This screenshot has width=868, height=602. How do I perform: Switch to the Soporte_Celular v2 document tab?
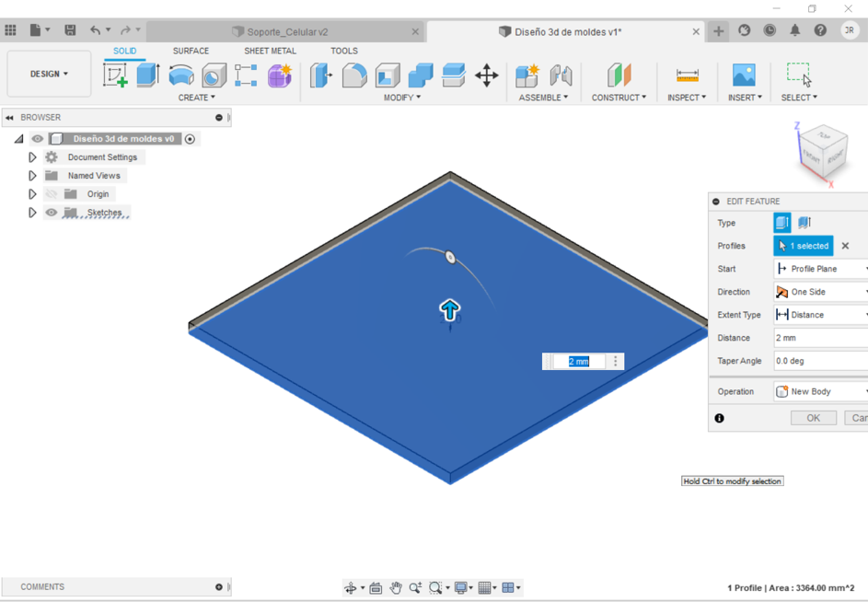(x=286, y=31)
